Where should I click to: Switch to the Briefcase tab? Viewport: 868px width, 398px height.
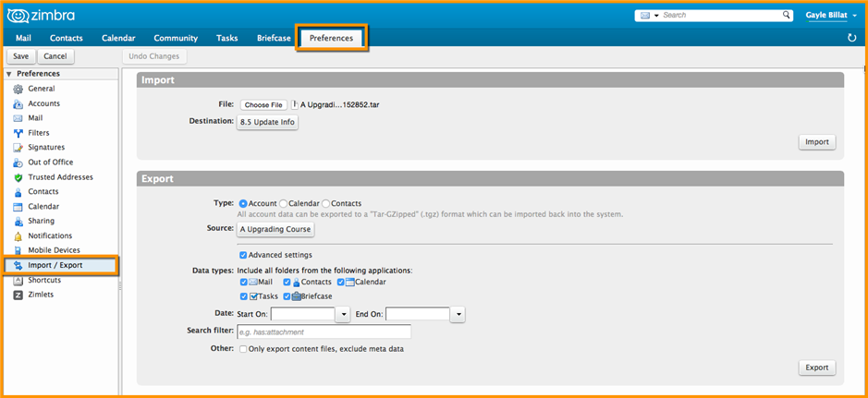[x=274, y=38]
